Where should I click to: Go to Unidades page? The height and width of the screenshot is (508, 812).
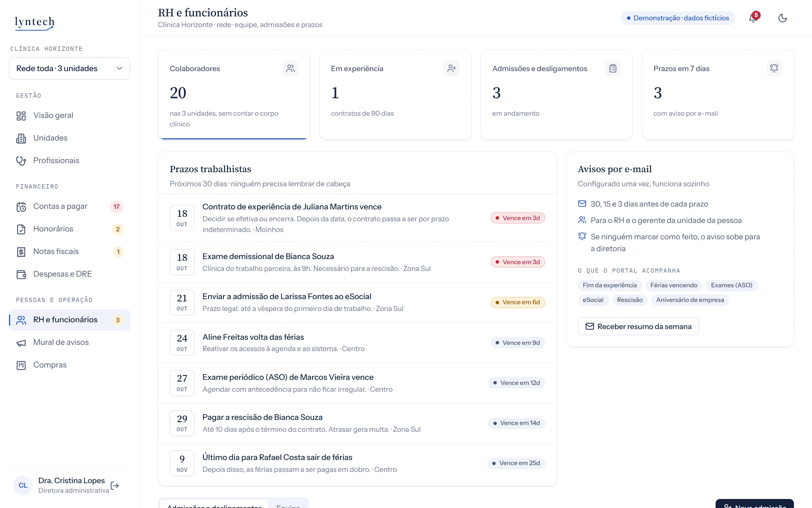point(69,138)
